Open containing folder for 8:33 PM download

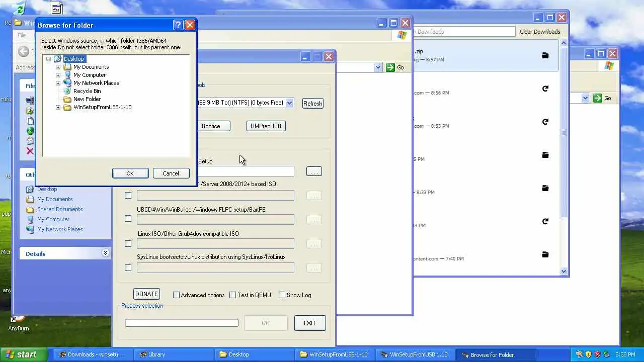pyautogui.click(x=545, y=188)
